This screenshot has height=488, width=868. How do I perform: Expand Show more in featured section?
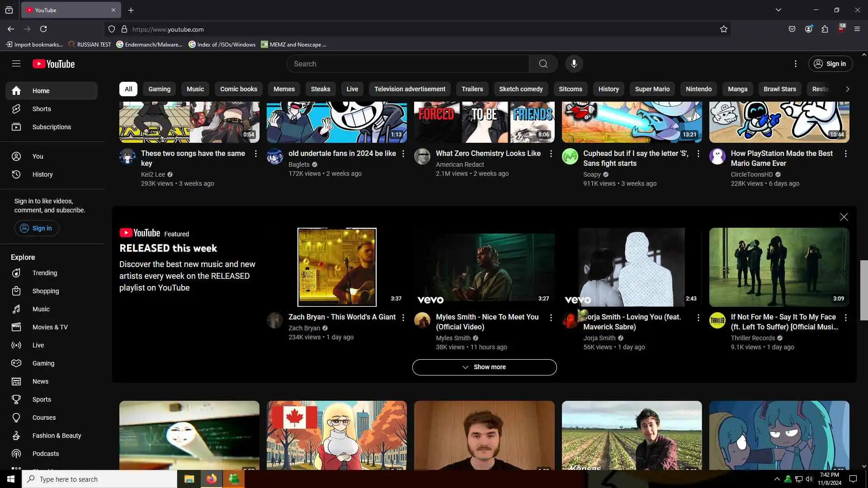(484, 367)
